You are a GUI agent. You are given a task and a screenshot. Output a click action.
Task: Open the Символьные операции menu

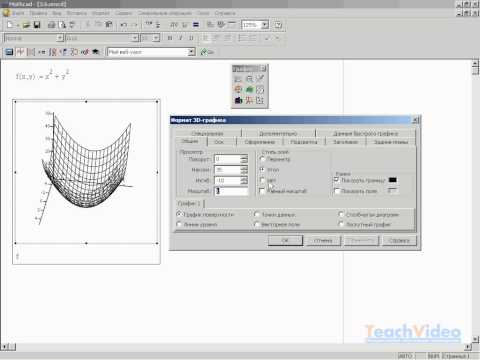[x=165, y=13]
